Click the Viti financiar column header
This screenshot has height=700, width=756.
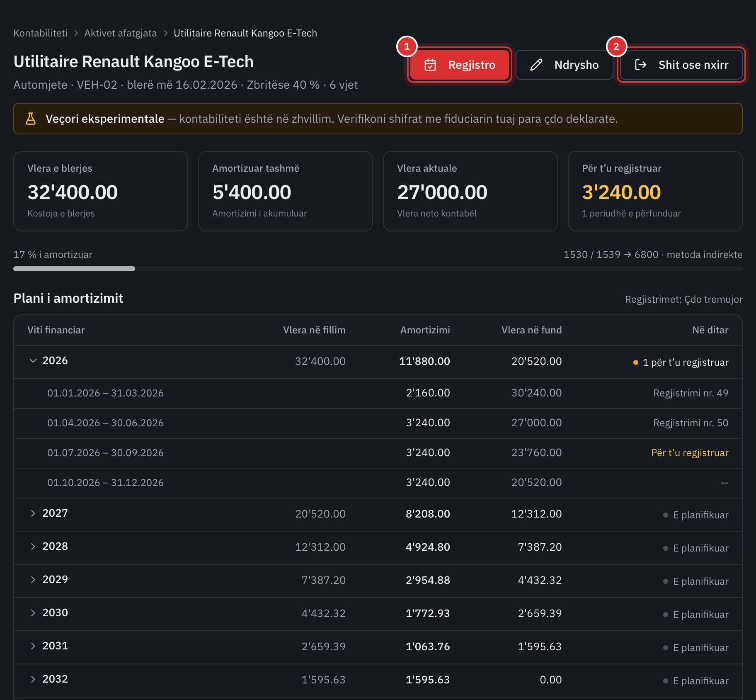[56, 330]
